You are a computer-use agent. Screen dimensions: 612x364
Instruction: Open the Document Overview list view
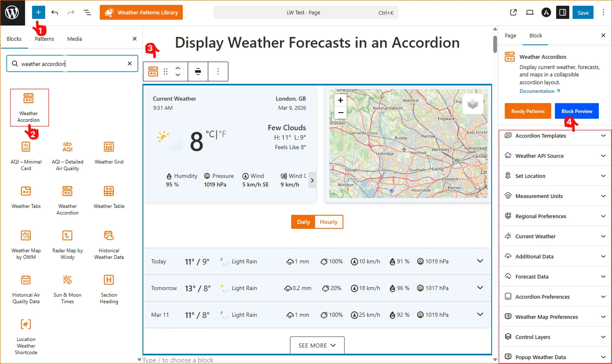(87, 12)
